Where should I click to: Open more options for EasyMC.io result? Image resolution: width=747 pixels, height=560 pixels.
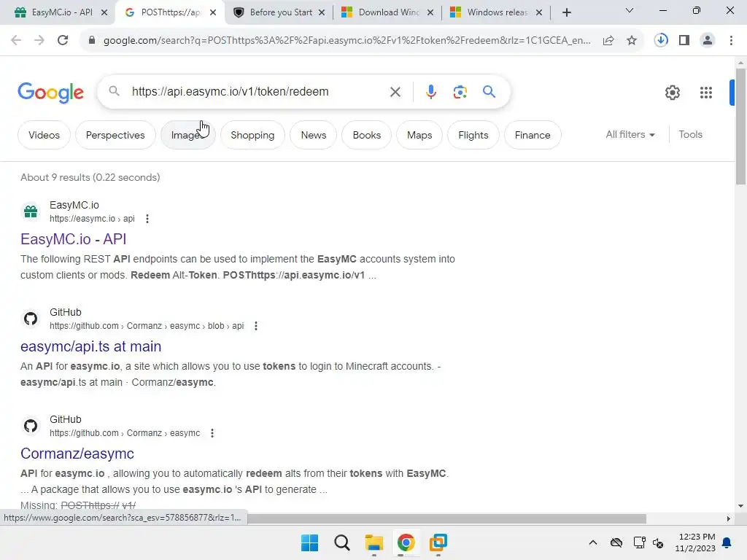pos(147,219)
